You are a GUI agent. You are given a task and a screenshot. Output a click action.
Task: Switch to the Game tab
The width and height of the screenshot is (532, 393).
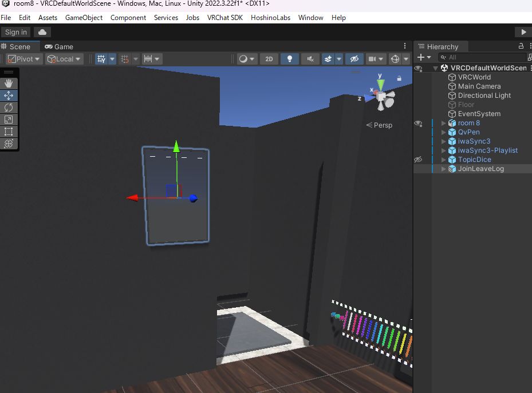click(x=60, y=46)
